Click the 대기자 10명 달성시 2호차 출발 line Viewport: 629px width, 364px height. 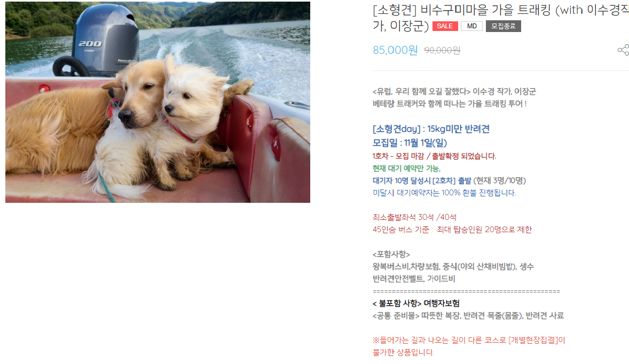pyautogui.click(x=449, y=180)
